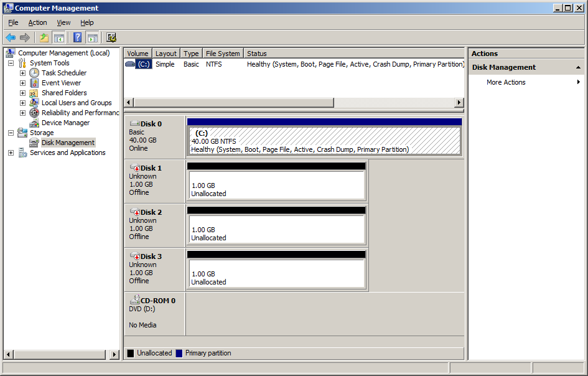Click the Device Manager icon
The width and height of the screenshot is (588, 376).
(x=34, y=123)
